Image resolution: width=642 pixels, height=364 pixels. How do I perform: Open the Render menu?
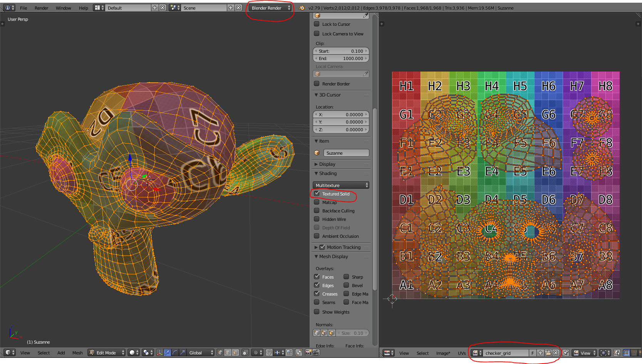click(41, 8)
